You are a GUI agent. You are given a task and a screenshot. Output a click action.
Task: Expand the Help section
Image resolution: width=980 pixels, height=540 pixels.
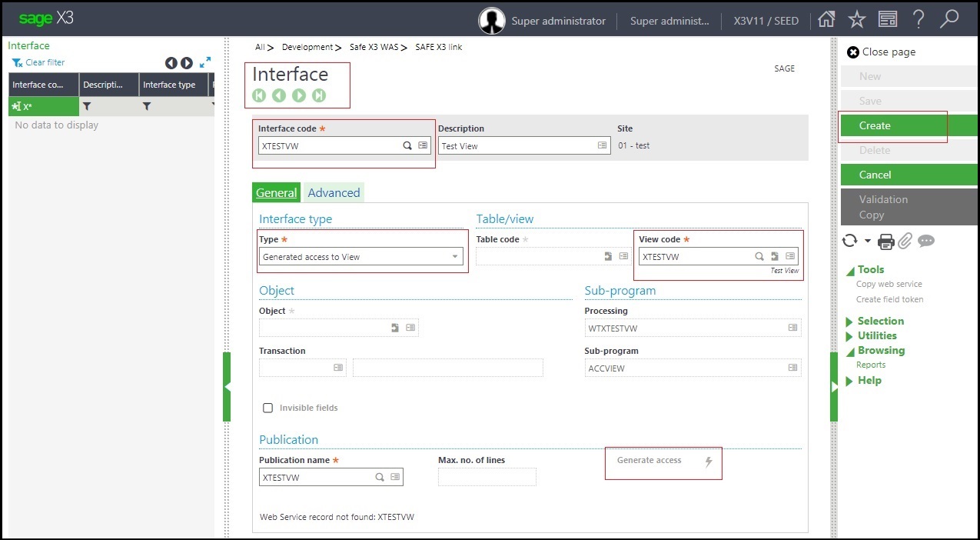[869, 380]
